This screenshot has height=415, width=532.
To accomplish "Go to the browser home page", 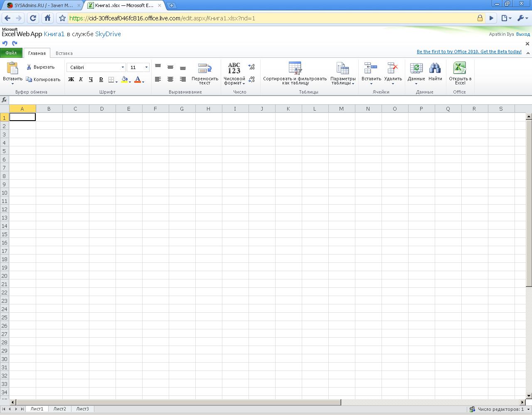I will coord(47,18).
